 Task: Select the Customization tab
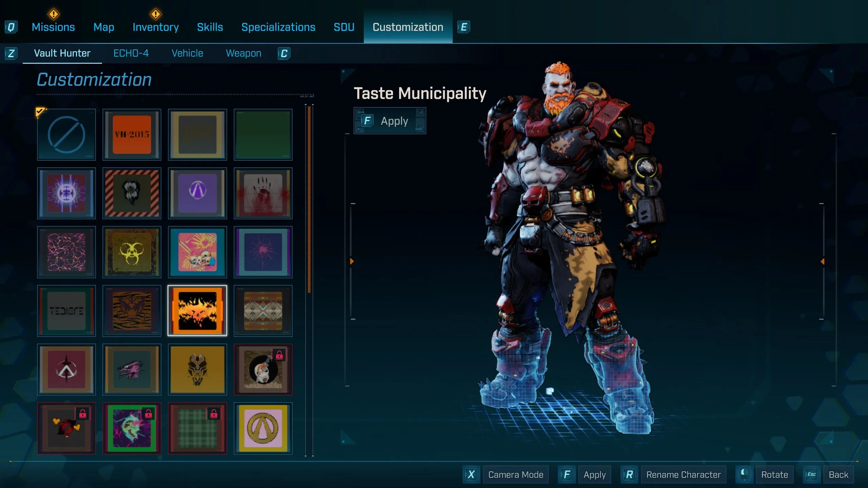pyautogui.click(x=408, y=27)
